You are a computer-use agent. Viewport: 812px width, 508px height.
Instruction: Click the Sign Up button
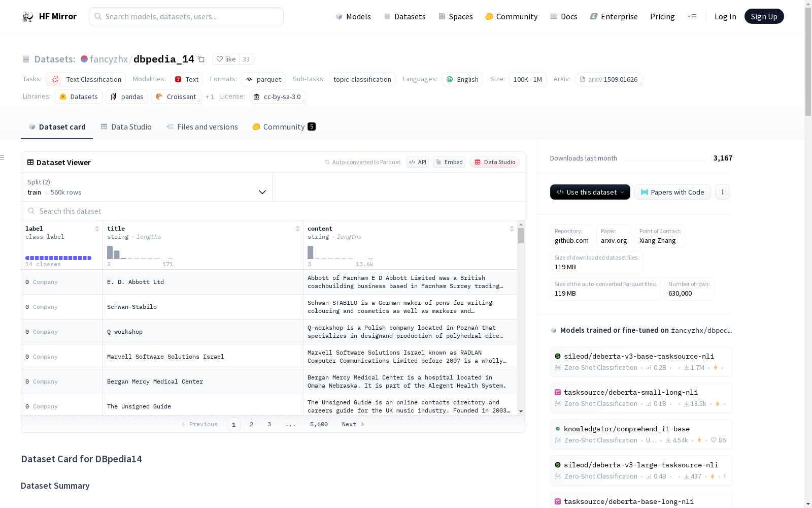[x=764, y=16]
